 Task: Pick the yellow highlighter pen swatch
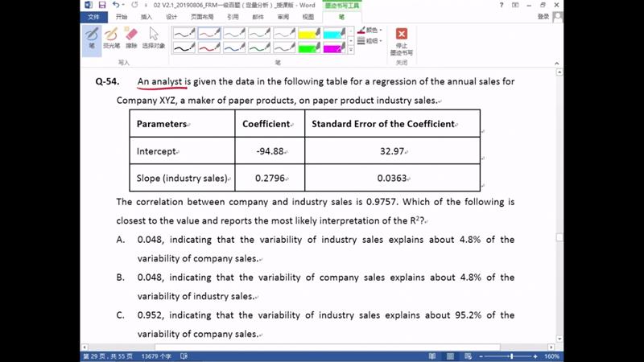[x=309, y=34]
